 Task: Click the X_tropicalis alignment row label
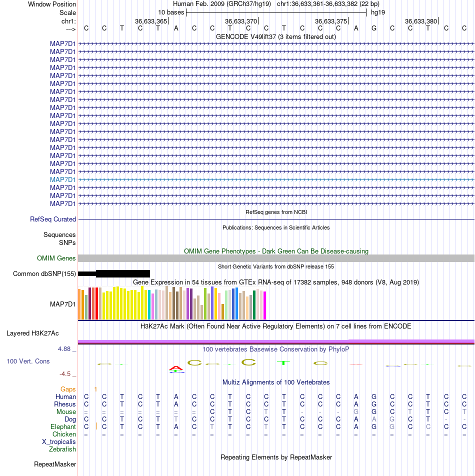[x=59, y=441]
